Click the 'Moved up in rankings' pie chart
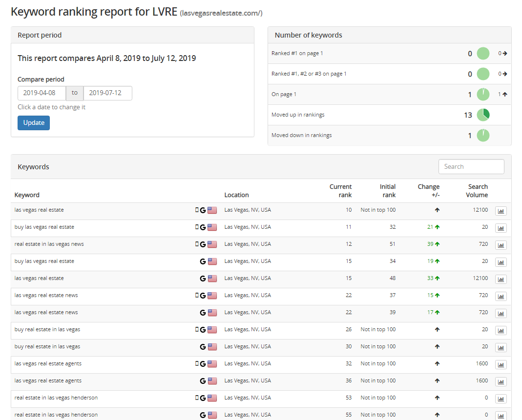 click(482, 115)
